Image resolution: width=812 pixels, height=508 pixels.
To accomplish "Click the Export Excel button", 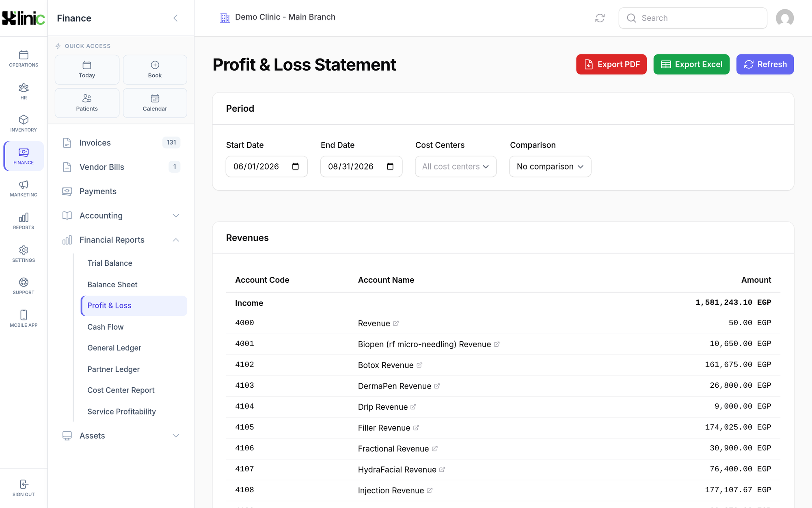I will click(691, 64).
